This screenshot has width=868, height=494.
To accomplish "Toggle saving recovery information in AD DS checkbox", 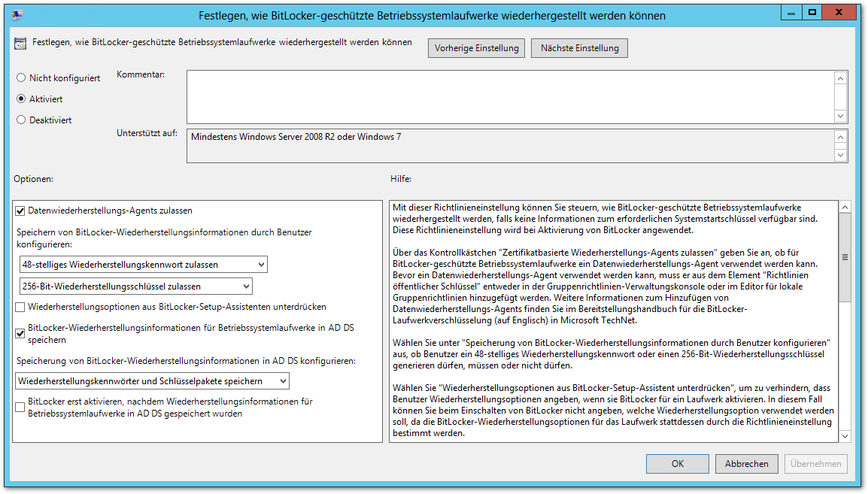I will click(20, 332).
